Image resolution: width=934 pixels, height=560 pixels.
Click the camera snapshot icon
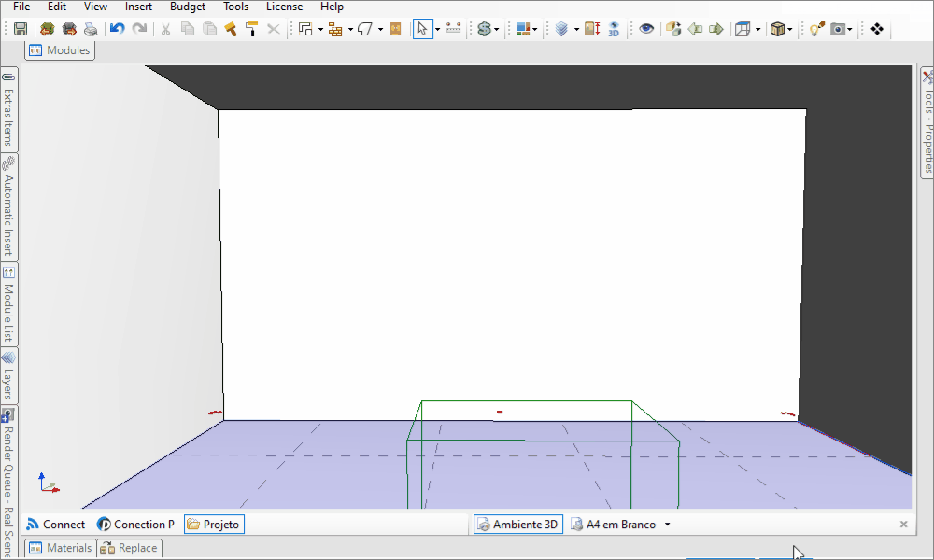click(838, 29)
